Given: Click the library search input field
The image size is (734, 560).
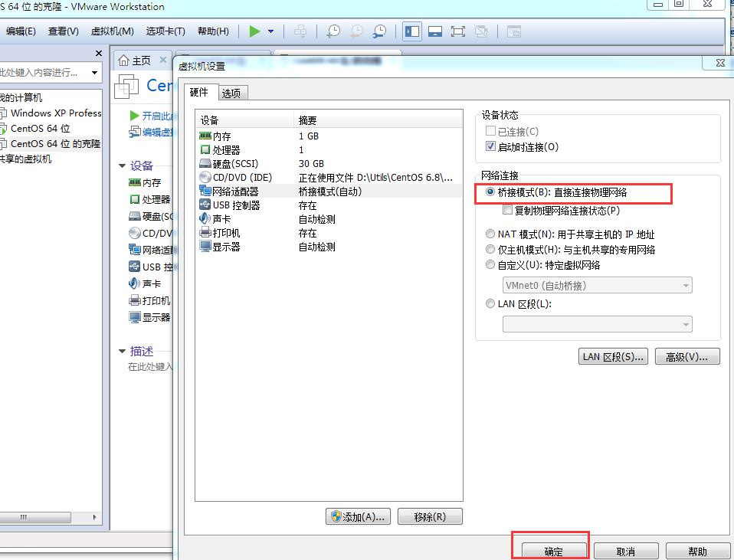Looking at the screenshot, I should click(x=44, y=73).
